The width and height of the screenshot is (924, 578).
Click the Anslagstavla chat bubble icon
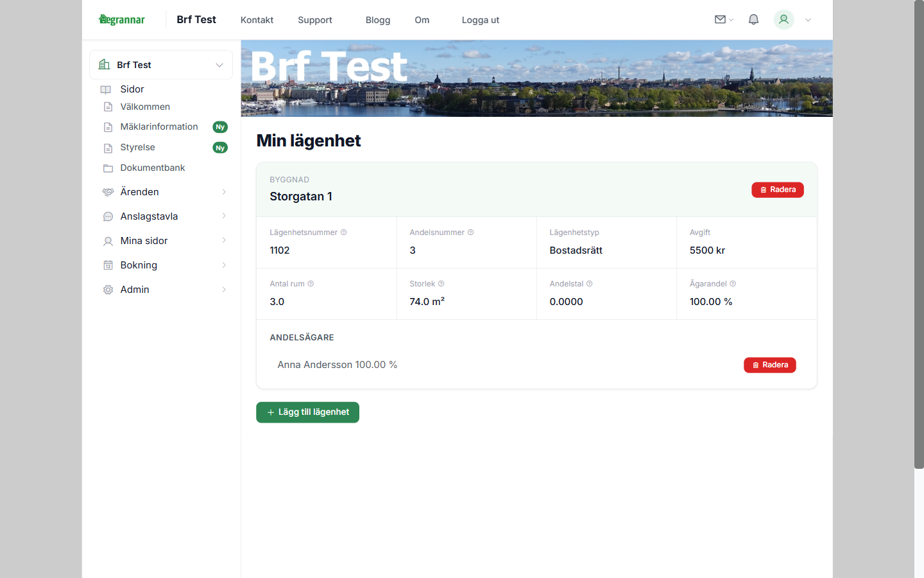(108, 216)
